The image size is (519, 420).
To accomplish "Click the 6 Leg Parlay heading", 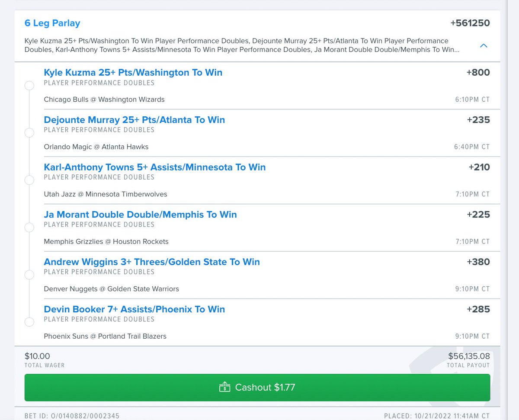I will point(52,23).
